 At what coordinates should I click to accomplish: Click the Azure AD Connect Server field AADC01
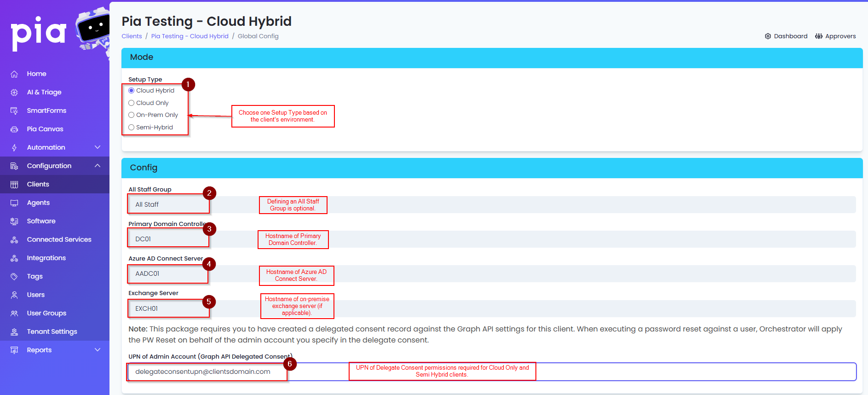coord(492,273)
